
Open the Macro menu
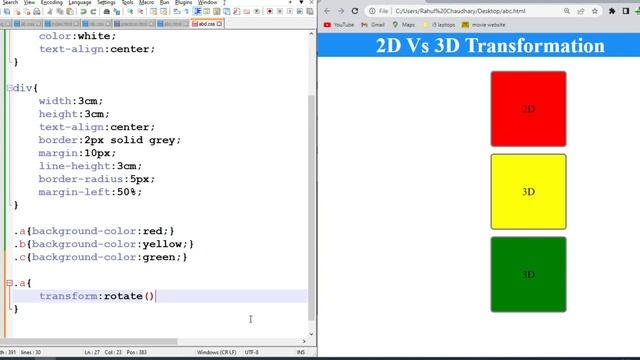(147, 2)
